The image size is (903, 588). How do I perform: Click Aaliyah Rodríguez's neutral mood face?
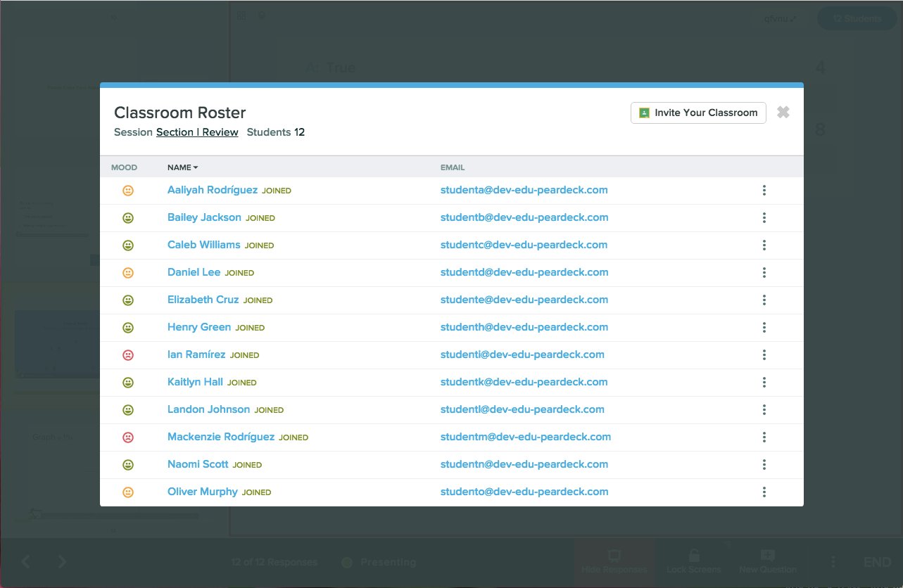coord(128,191)
